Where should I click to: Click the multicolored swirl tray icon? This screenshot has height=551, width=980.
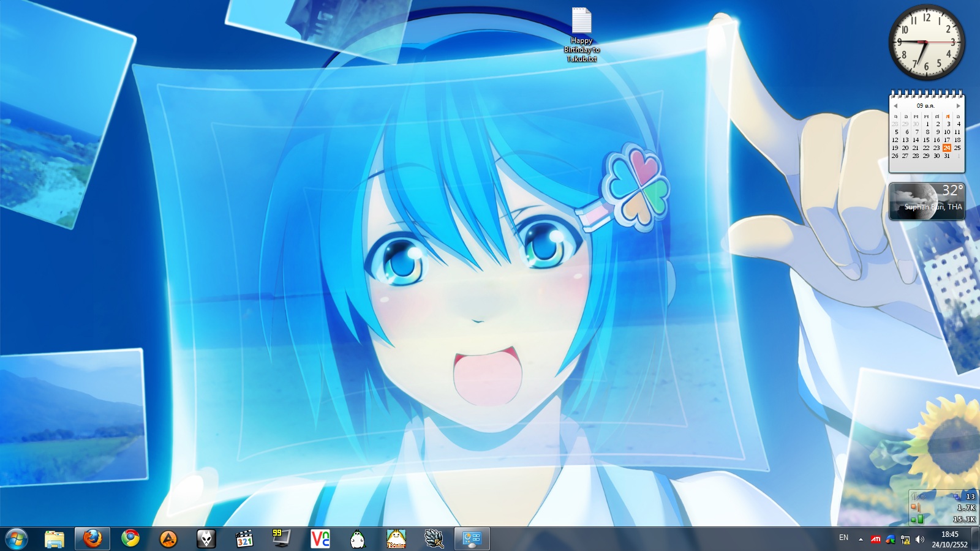pyautogui.click(x=891, y=539)
